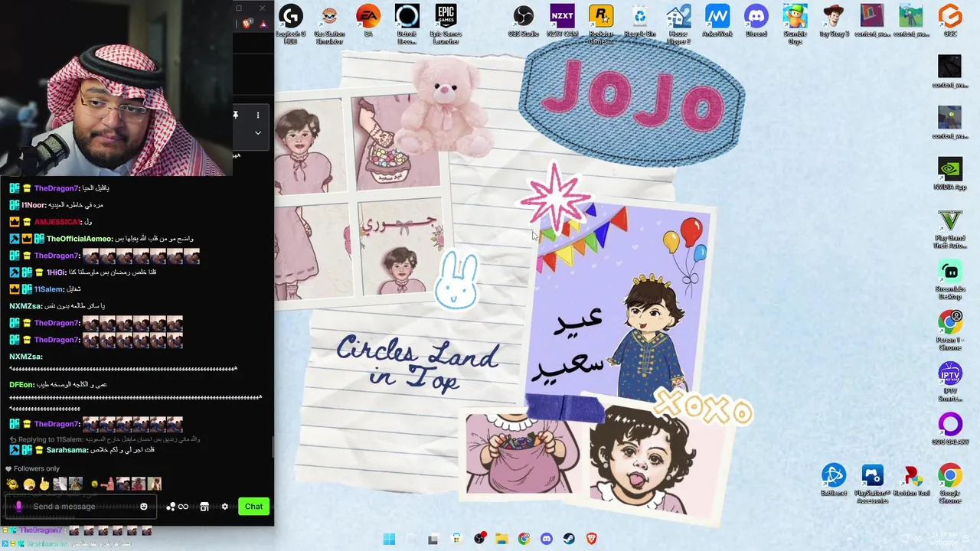
Task: Open Logitech G HUB desktop shortcut
Action: (x=290, y=24)
